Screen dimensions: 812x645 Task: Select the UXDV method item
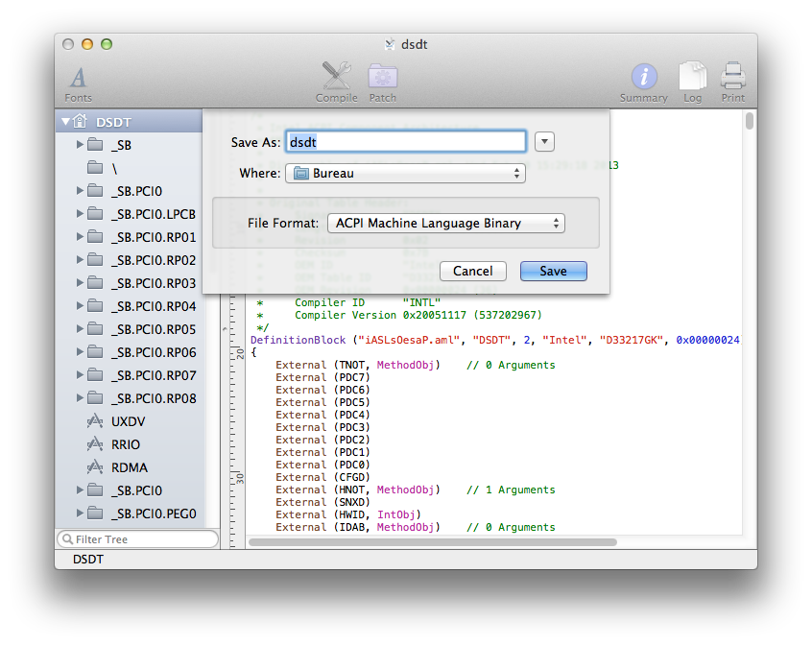(128, 421)
